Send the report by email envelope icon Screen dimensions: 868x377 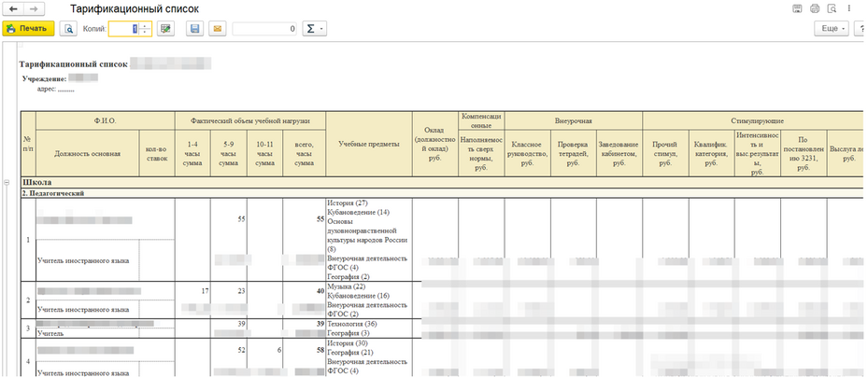point(217,29)
